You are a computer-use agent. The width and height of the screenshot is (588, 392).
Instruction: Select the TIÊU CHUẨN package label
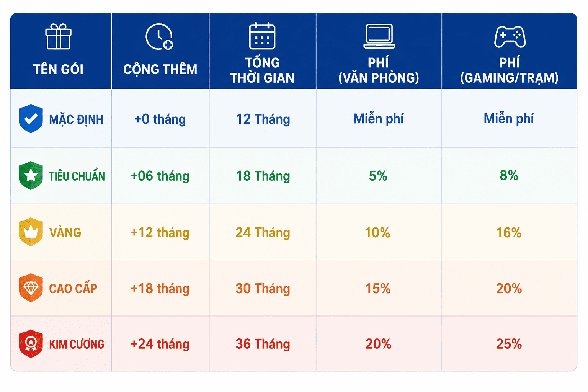[x=77, y=176]
